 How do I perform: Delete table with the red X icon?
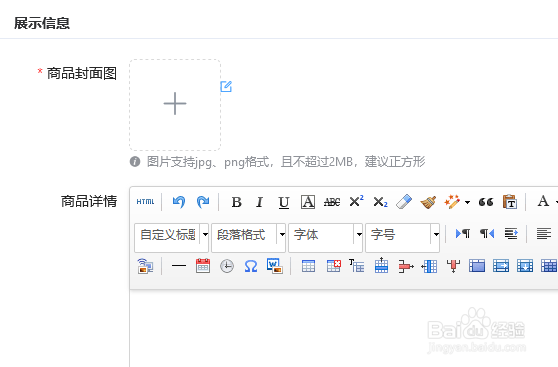(333, 266)
